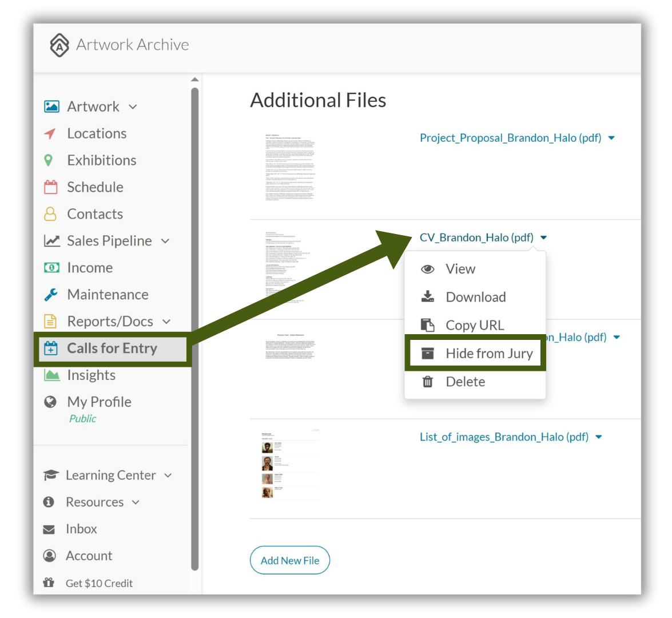Click the Add New File button
This screenshot has width=672, height=618.
(x=290, y=560)
